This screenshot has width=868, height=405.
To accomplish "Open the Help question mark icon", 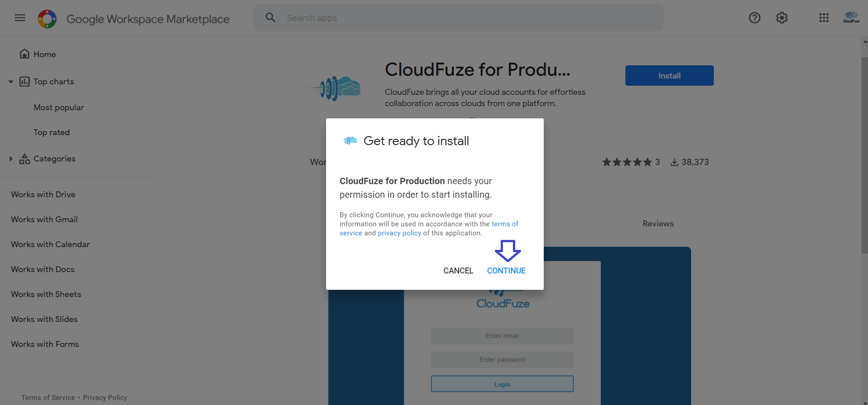I will pyautogui.click(x=755, y=18).
